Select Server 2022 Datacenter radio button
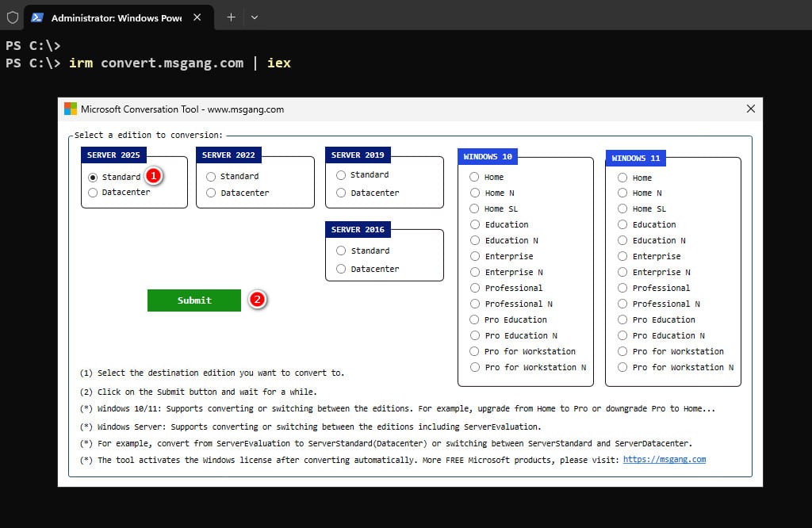This screenshot has width=812, height=528. coord(211,193)
